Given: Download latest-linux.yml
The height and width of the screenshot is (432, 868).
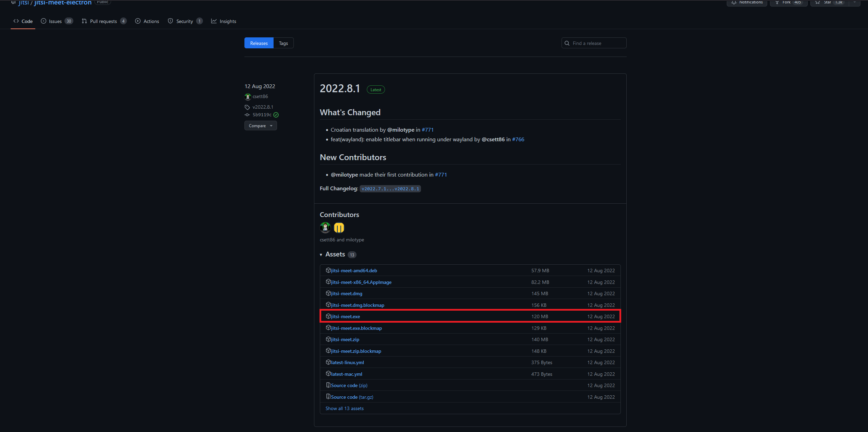Looking at the screenshot, I should [x=347, y=362].
